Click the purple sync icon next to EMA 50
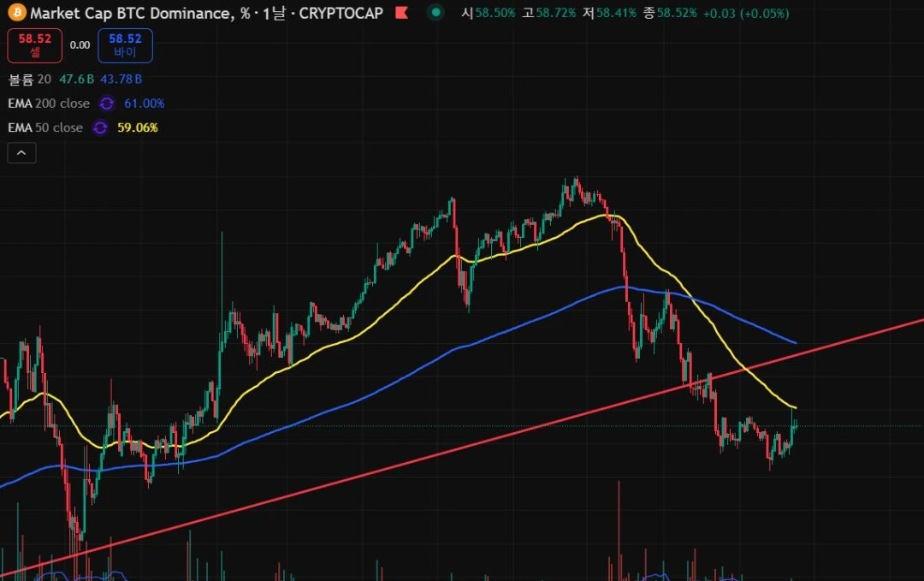The width and height of the screenshot is (924, 581). [x=100, y=127]
